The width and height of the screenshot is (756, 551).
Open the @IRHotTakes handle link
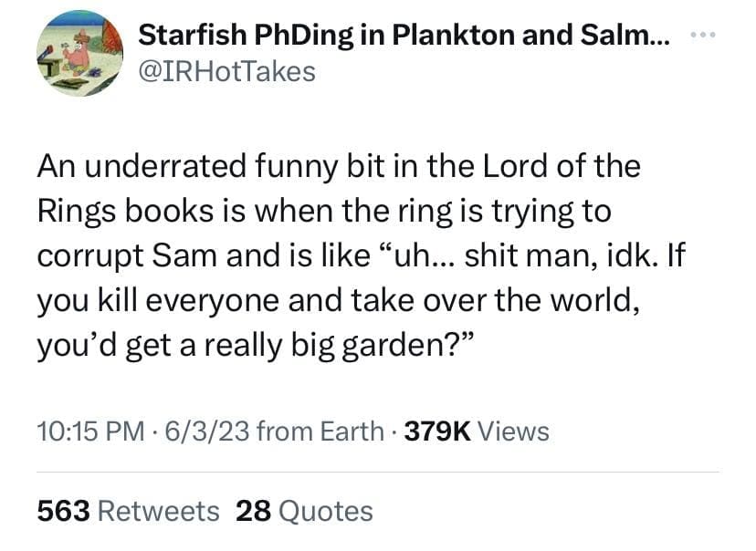(x=226, y=71)
